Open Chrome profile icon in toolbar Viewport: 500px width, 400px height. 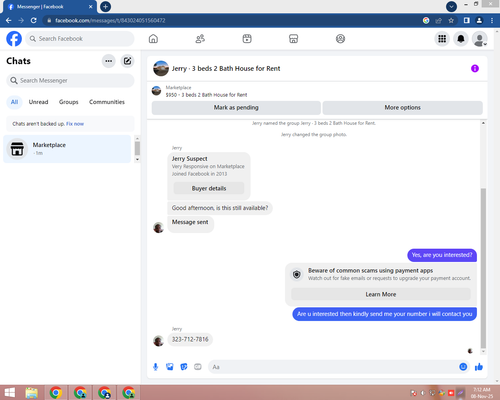(x=479, y=21)
